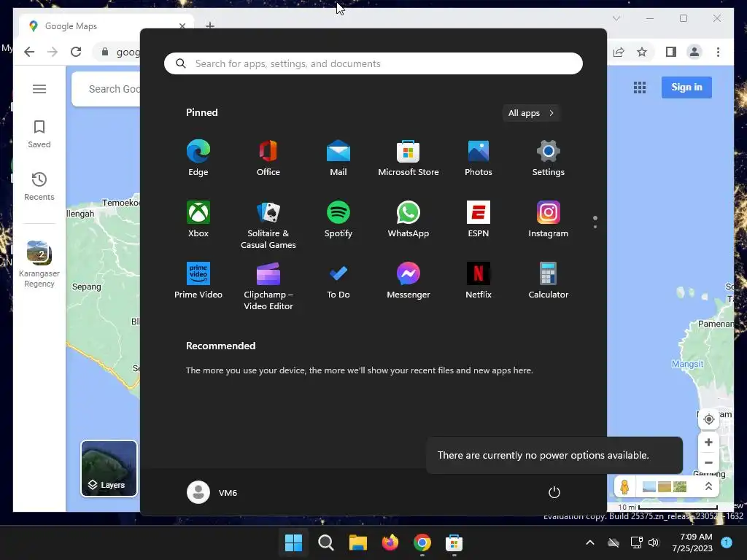
Task: Open Karangasem Regency recent item
Action: tap(39, 264)
